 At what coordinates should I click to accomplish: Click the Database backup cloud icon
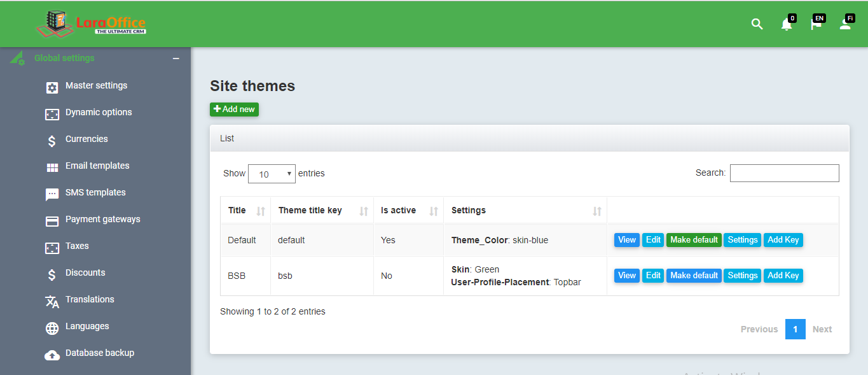coord(52,355)
